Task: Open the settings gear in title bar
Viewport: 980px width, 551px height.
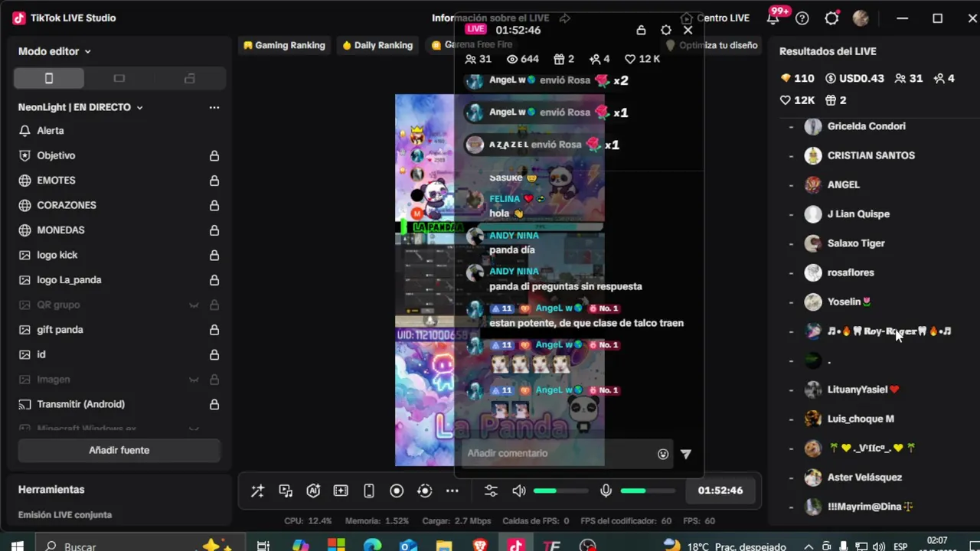Action: click(x=831, y=18)
